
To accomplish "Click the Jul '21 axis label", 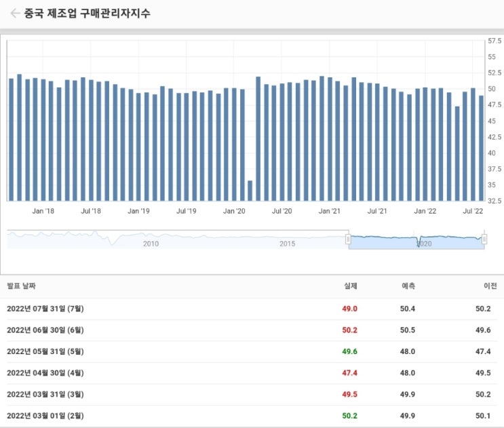I will [x=377, y=211].
